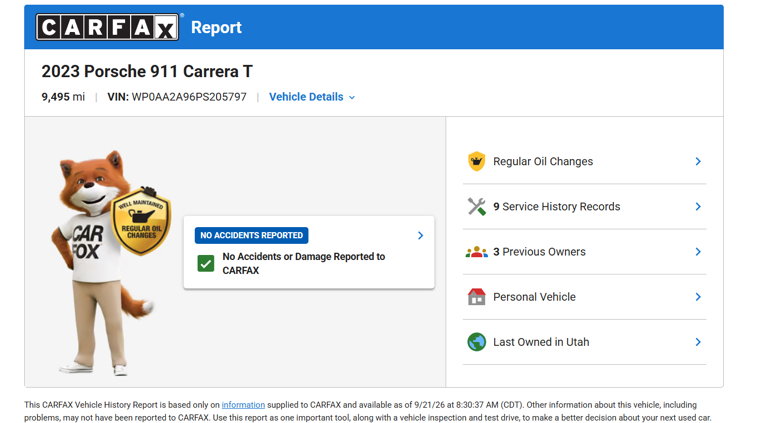Select the Personal Vehicle row
The width and height of the screenshot is (768, 423).
pyautogui.click(x=584, y=297)
